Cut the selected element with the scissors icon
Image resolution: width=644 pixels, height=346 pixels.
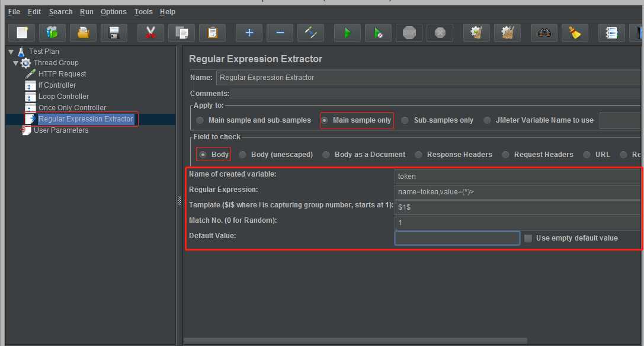[150, 33]
